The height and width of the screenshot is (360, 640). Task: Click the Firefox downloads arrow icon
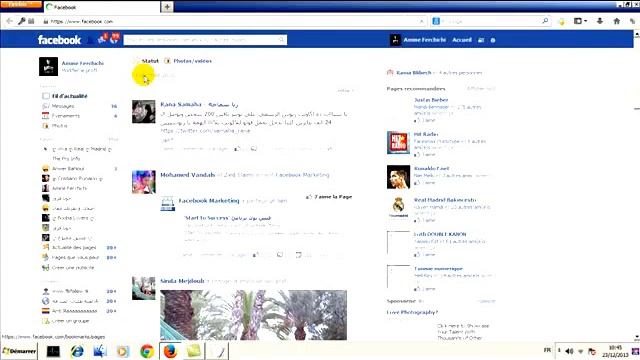pos(600,21)
